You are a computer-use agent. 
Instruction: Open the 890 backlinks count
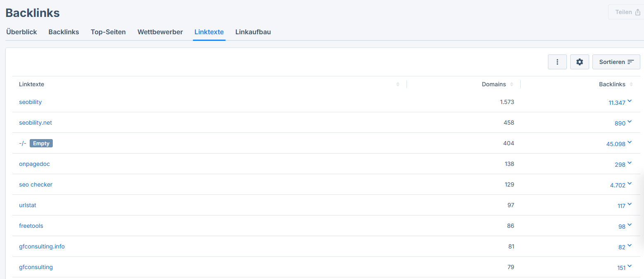[620, 123]
